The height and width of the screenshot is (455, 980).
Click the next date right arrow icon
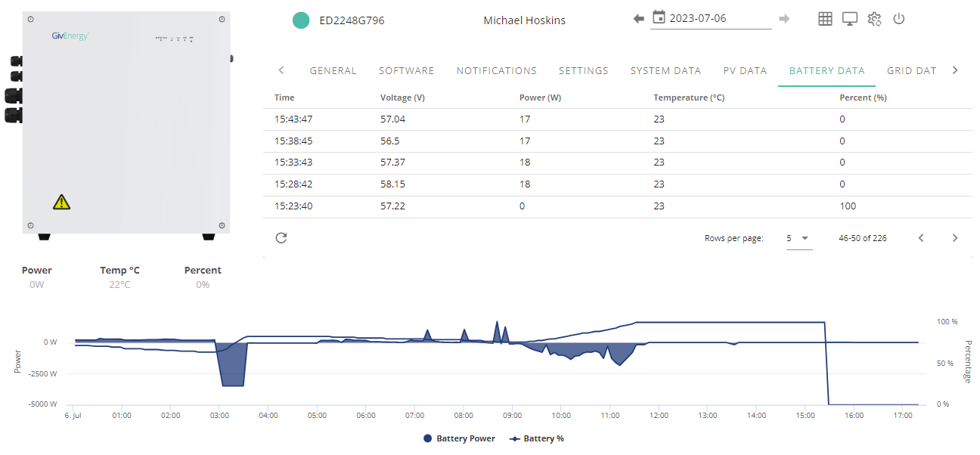(x=784, y=19)
